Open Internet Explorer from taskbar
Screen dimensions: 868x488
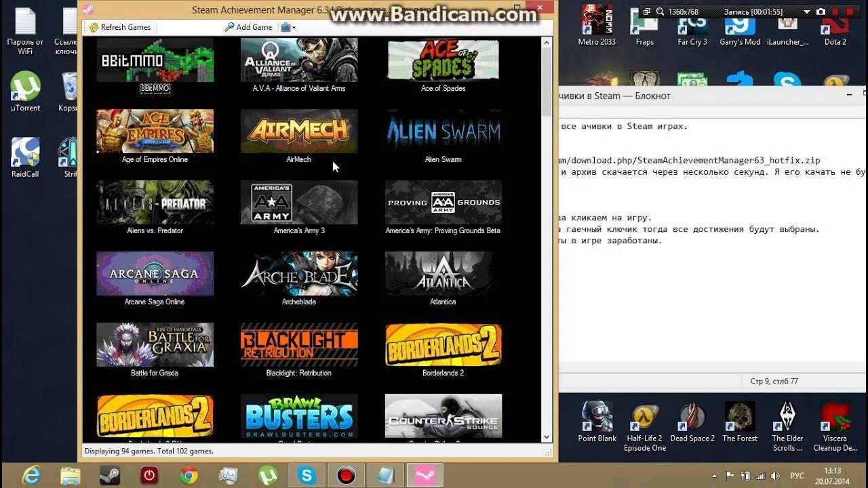(x=32, y=475)
